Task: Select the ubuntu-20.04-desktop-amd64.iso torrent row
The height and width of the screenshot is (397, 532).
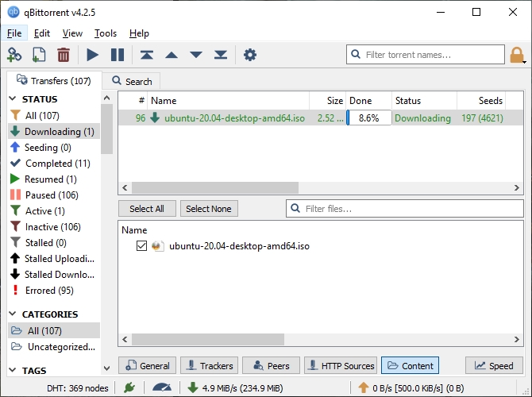Action: (321, 118)
